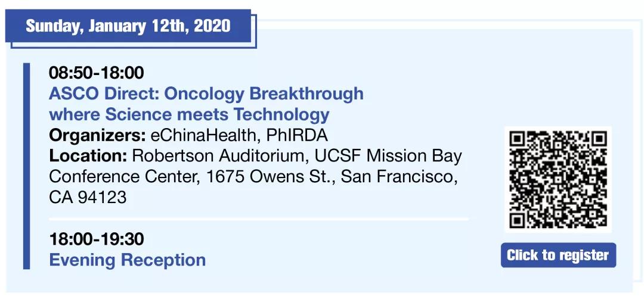Click the 18:00-19:30 time label
The width and height of the screenshot is (644, 299).
pyautogui.click(x=97, y=239)
